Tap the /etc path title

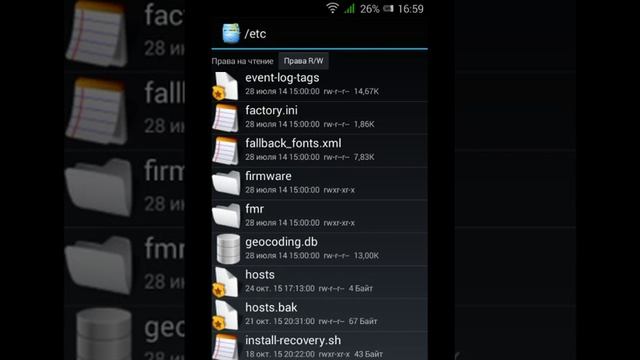pos(255,34)
